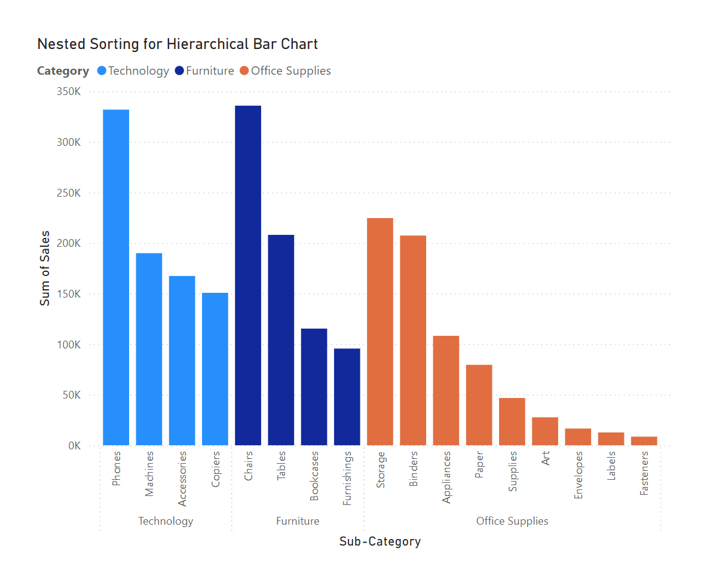
Task: Click the chart title text
Action: (x=178, y=44)
